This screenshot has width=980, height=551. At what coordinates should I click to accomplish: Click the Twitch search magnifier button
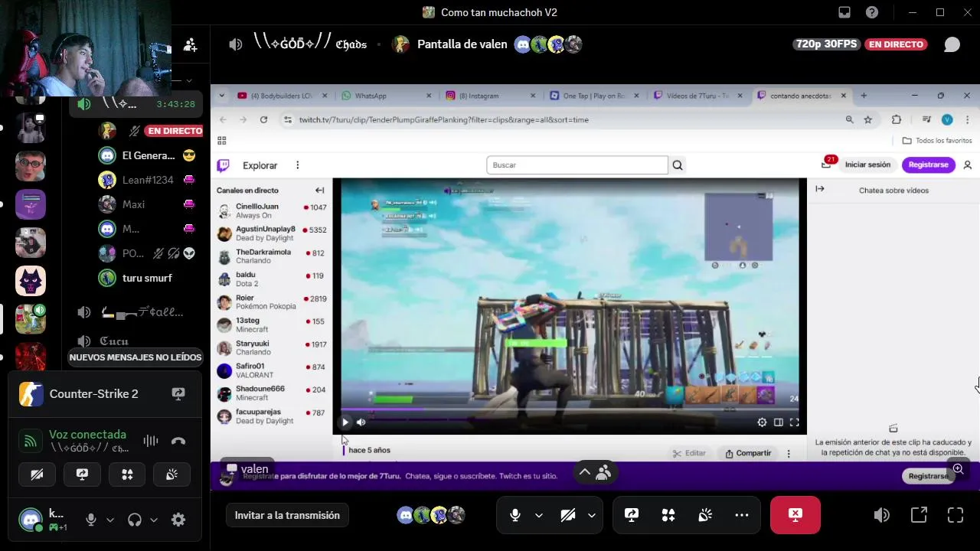point(678,165)
